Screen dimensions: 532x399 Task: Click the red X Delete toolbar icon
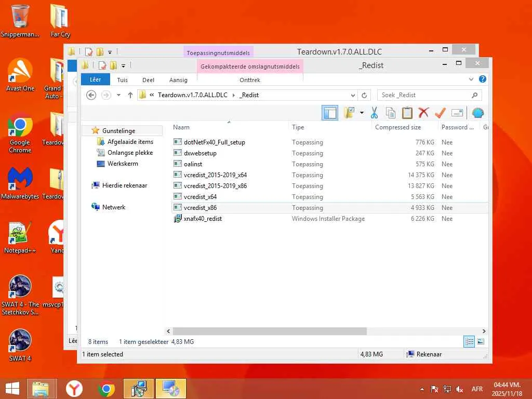423,113
